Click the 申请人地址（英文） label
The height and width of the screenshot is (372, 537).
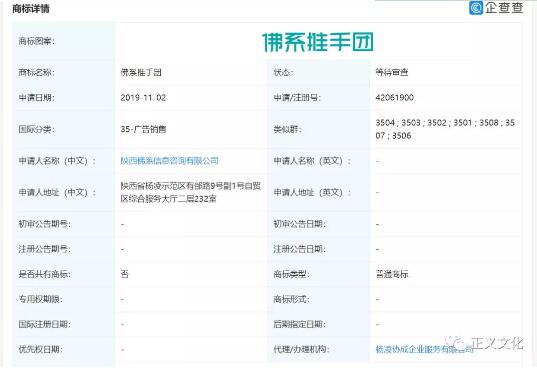tap(312, 192)
